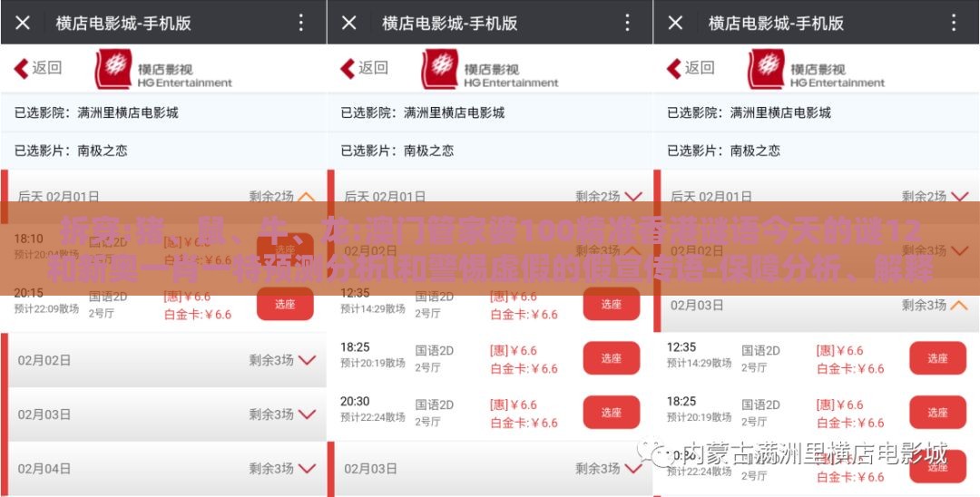This screenshot has height=497, width=980.
Task: Click the 12:35 showtime on middle screen
Action: 355,293
